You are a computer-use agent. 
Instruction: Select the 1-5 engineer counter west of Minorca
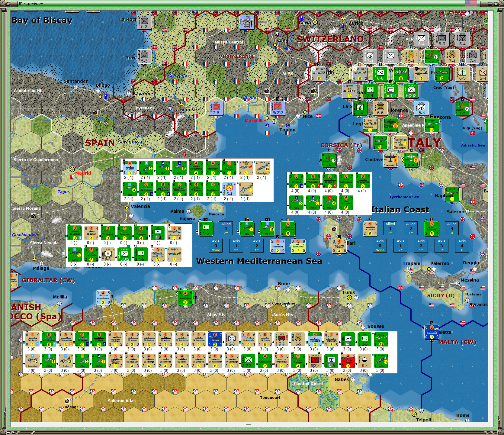coord(206,228)
